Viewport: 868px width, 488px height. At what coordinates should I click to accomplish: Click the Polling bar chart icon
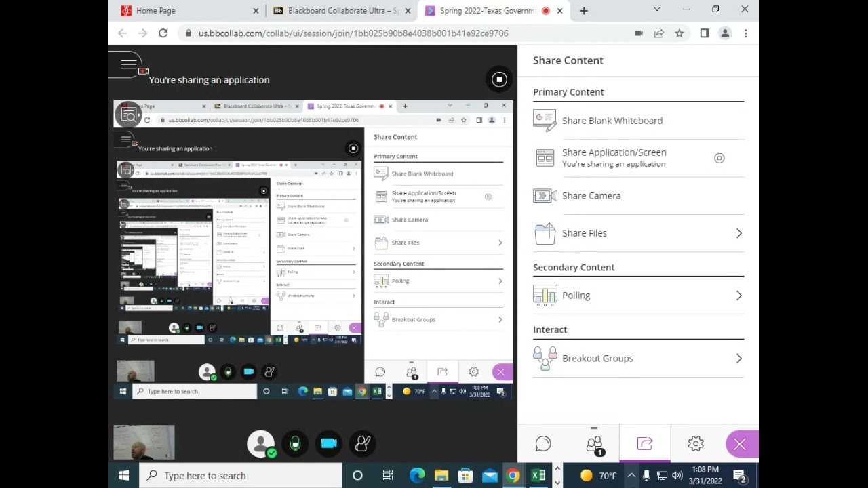pos(545,296)
